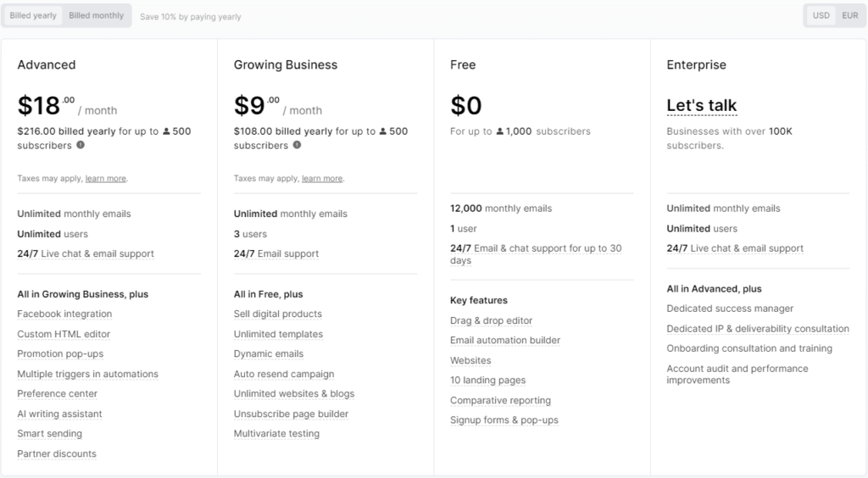The height and width of the screenshot is (478, 868).
Task: Open AI writing assistant feature details
Action: point(59,414)
